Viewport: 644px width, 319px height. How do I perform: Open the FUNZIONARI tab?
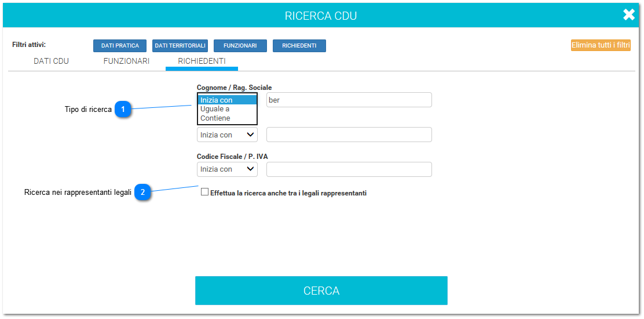click(x=126, y=61)
